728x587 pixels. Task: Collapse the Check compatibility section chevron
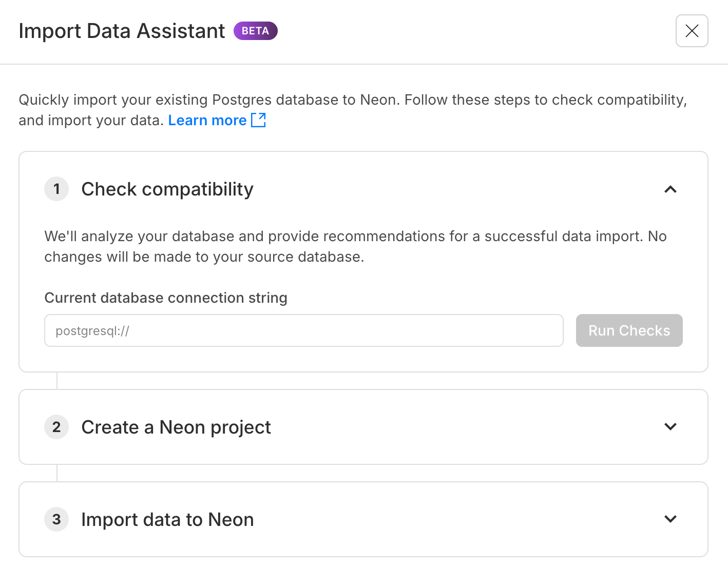(670, 189)
